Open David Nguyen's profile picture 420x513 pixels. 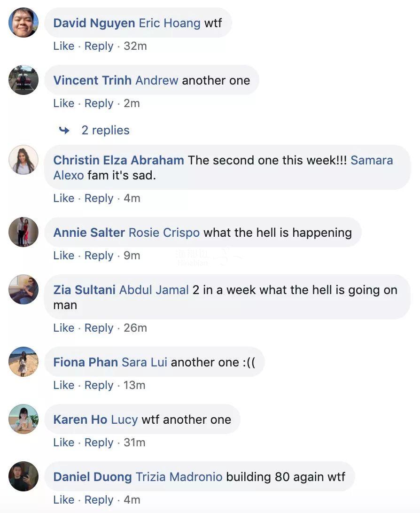(23, 23)
